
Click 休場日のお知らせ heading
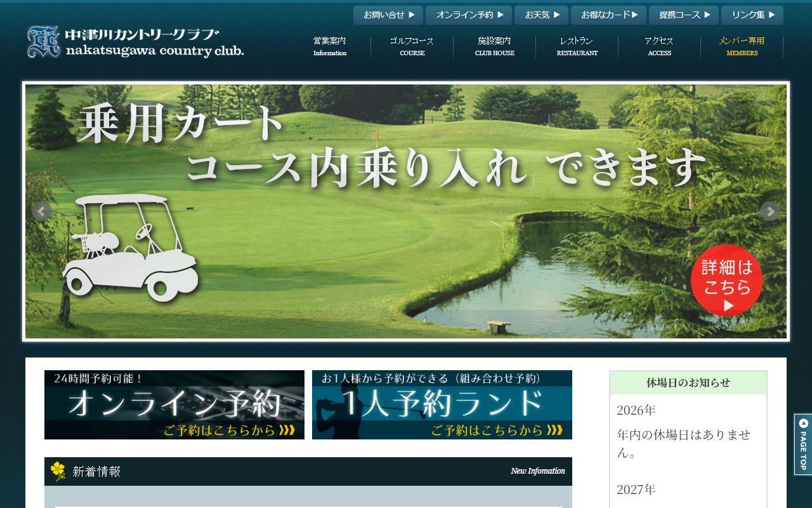pyautogui.click(x=688, y=383)
